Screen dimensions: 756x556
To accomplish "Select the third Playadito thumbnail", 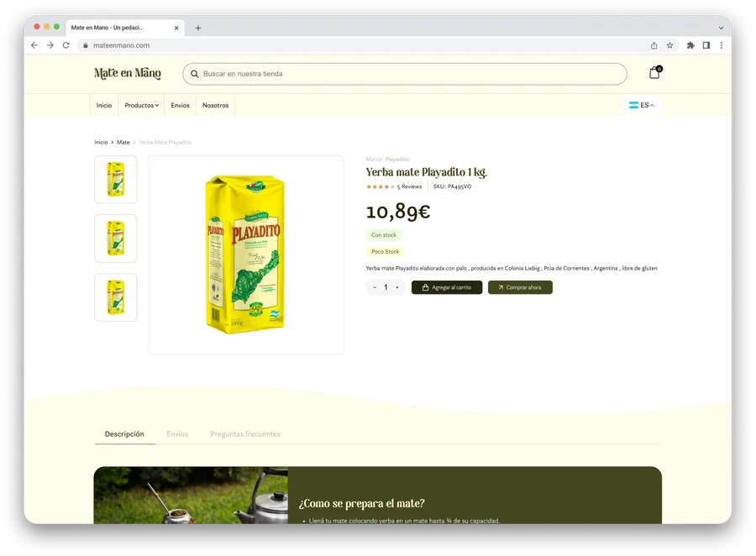I will pyautogui.click(x=116, y=297).
